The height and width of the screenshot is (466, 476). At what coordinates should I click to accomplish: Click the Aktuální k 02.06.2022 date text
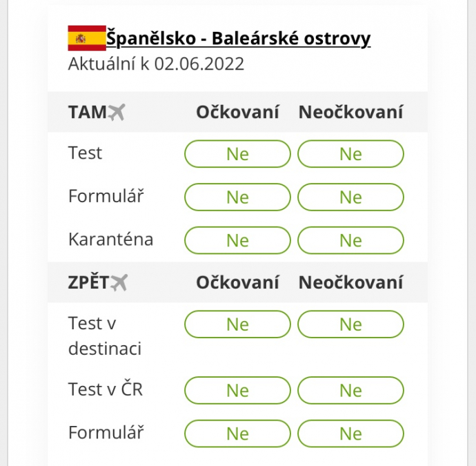point(156,64)
